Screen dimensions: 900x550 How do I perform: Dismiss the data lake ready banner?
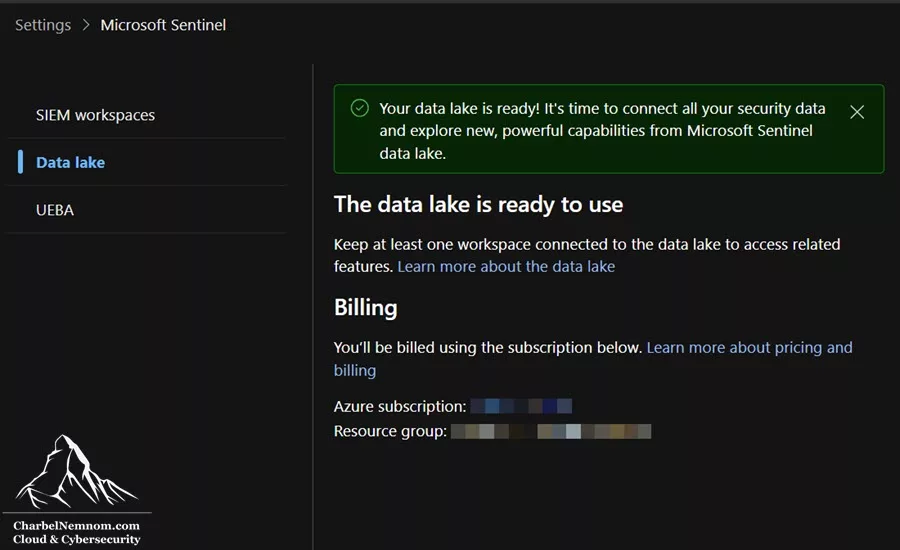(857, 112)
